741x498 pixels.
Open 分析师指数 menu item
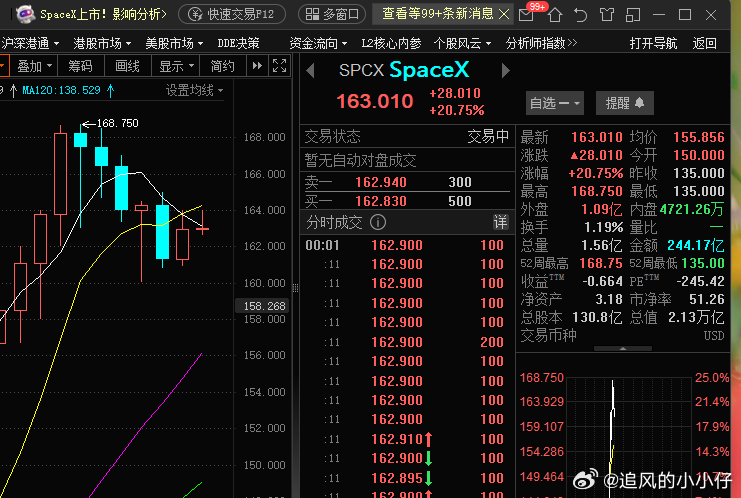tap(541, 43)
